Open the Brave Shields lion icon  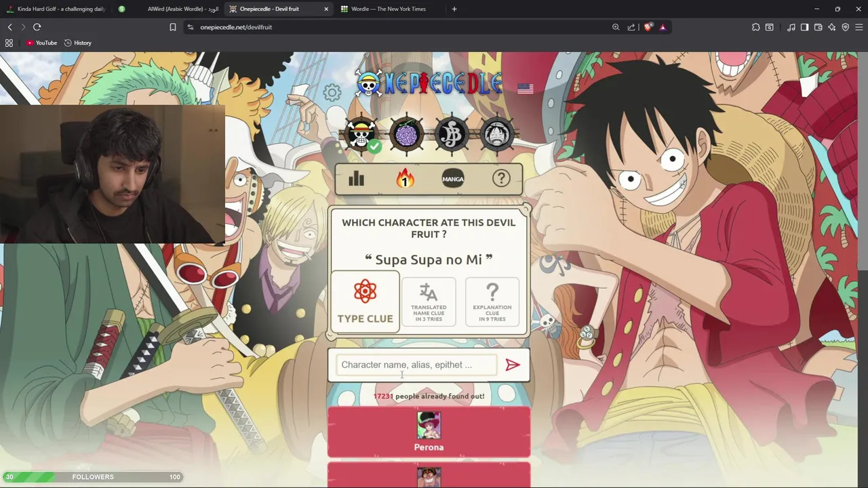648,27
